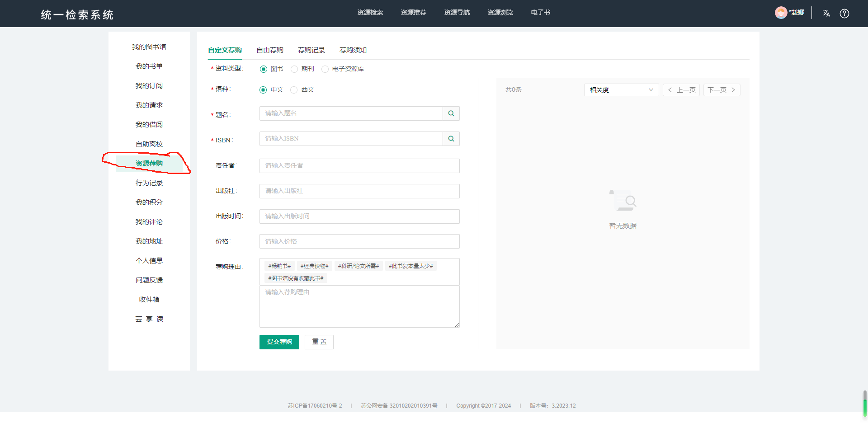Add the #畅销书# reason tag

coord(279,266)
